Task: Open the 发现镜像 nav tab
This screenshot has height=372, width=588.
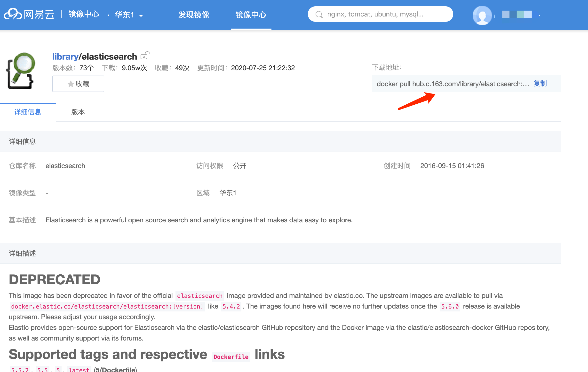Action: [x=194, y=15]
